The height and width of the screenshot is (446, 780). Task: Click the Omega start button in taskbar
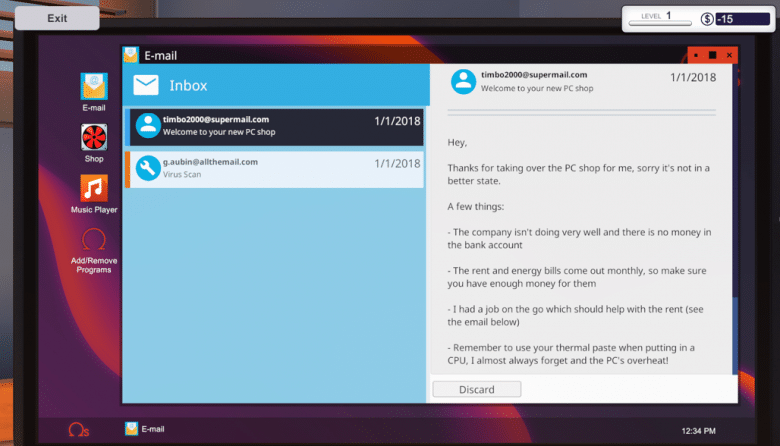pos(78,430)
